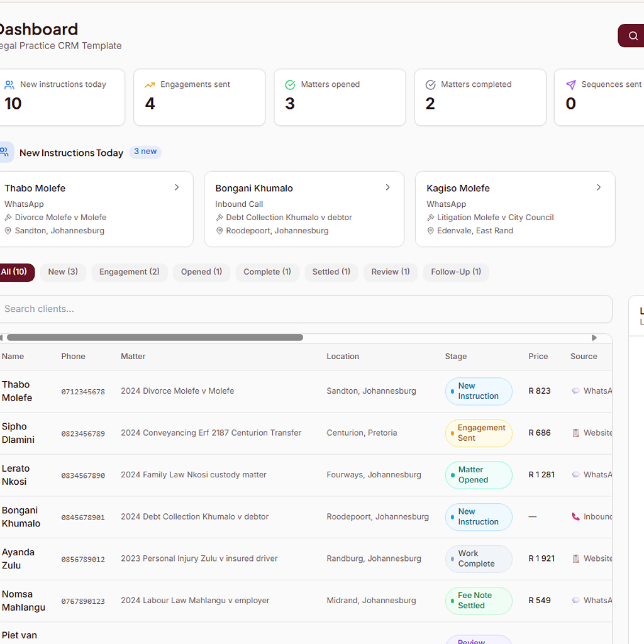Click Website icon in Ayanda Zulu row
Screen dimensions: 644x644
coord(576,558)
